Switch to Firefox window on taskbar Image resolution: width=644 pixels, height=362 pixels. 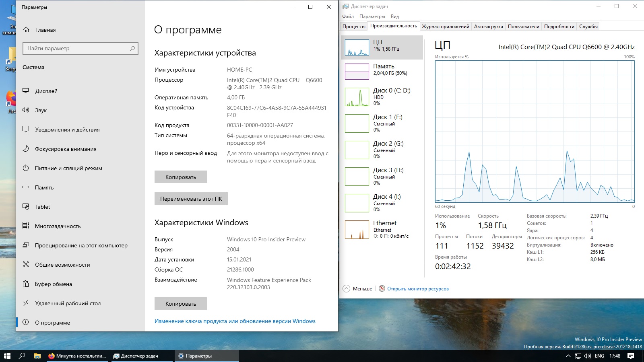[x=77, y=356]
